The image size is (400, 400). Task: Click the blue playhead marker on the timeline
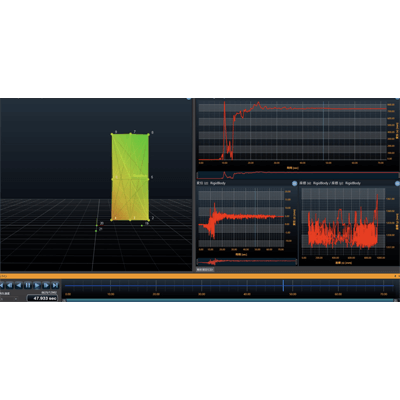coord(283,286)
